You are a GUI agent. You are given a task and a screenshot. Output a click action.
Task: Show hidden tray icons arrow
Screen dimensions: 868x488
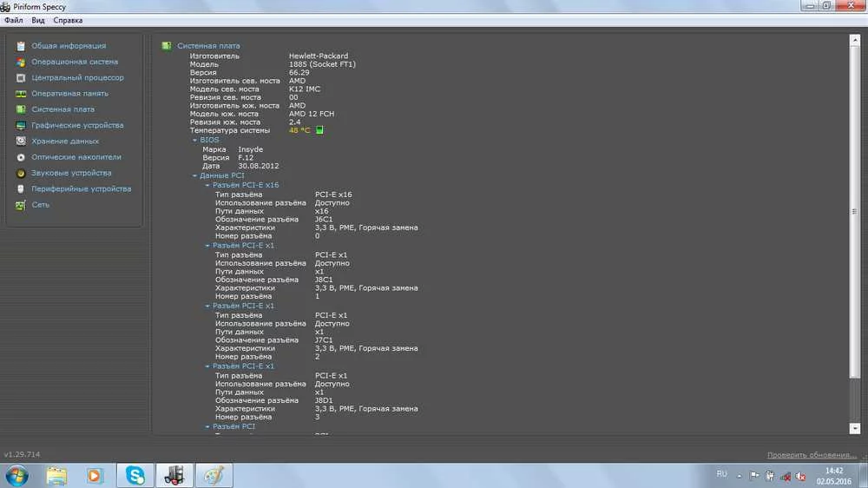pos(739,476)
